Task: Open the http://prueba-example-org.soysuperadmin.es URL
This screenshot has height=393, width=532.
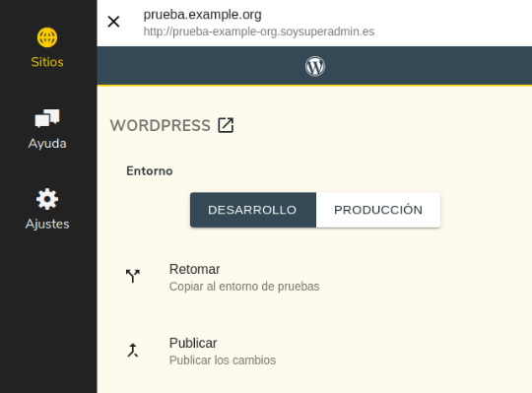Action: 259,32
